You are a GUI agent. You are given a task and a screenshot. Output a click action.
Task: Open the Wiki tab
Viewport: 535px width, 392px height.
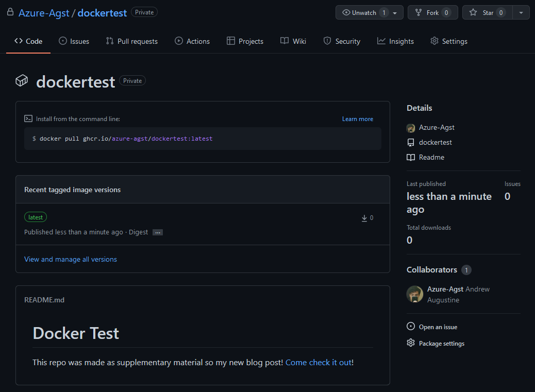(x=293, y=41)
